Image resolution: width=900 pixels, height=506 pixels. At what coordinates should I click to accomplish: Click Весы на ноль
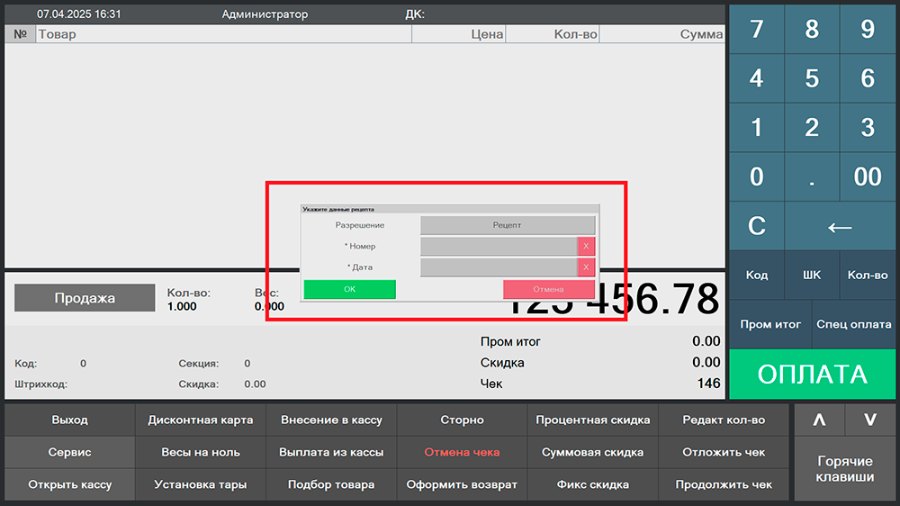click(200, 452)
